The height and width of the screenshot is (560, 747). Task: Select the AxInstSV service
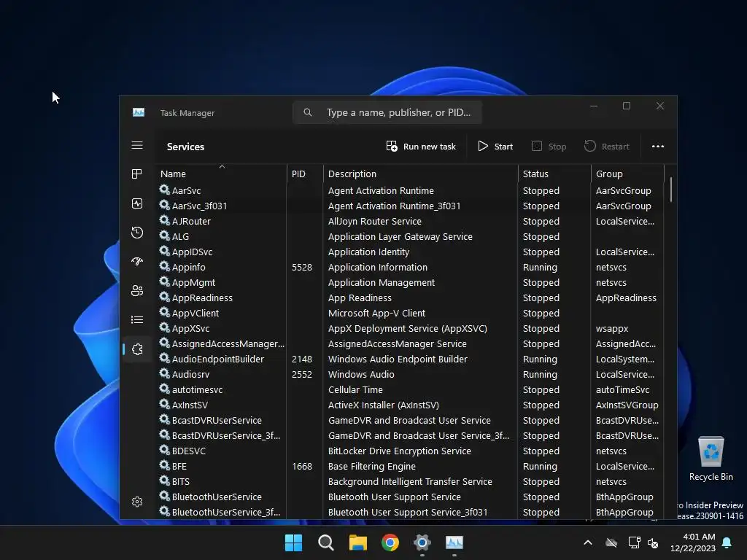(x=190, y=405)
